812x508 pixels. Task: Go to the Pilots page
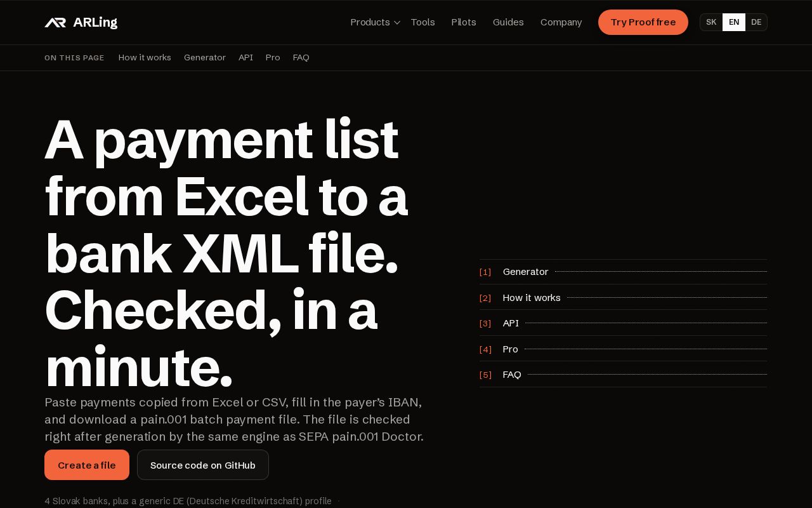[x=464, y=22]
